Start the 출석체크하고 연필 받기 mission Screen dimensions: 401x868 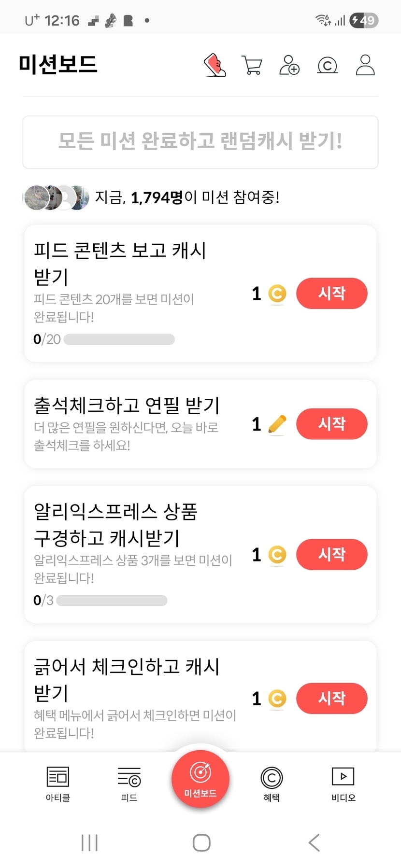coord(332,424)
